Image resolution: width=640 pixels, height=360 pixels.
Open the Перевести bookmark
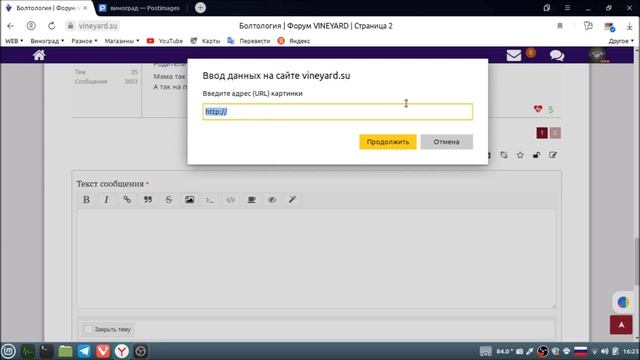tap(249, 41)
